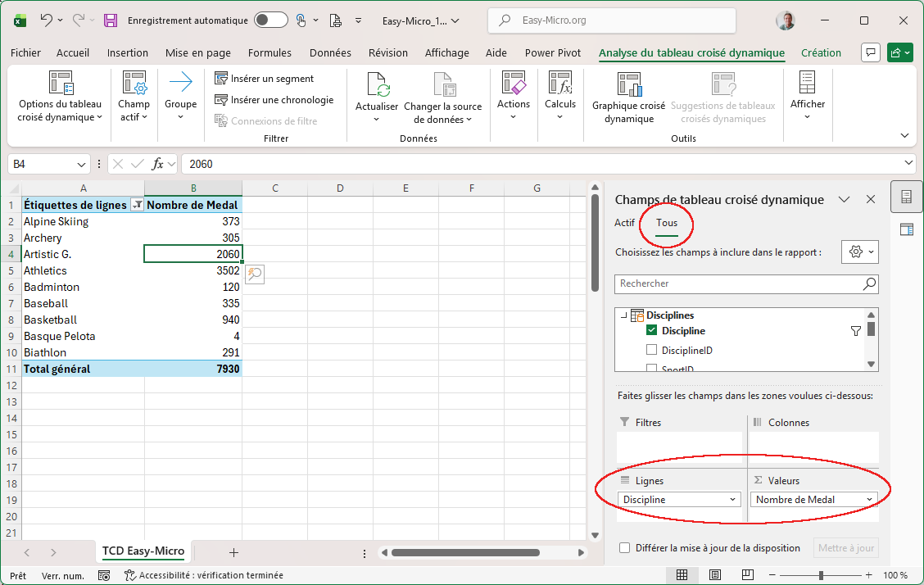Toggle the Enregistrement automatique switch
Image resolution: width=924 pixels, height=585 pixels.
click(x=270, y=20)
